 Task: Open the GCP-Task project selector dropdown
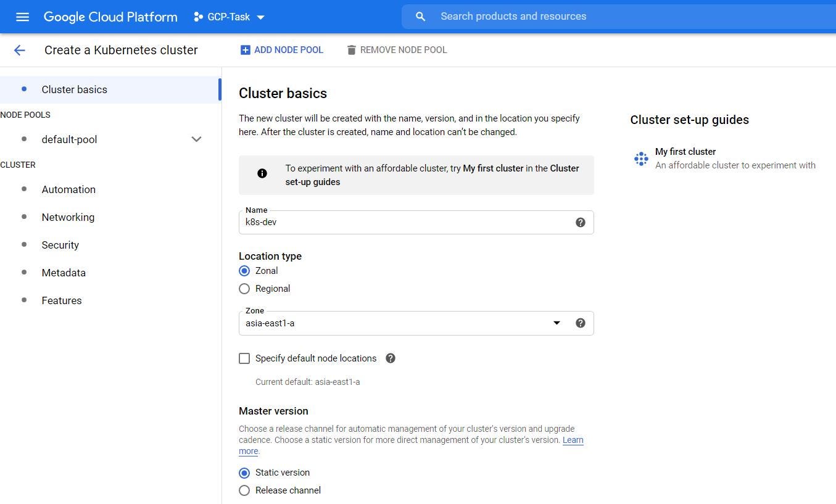[229, 17]
